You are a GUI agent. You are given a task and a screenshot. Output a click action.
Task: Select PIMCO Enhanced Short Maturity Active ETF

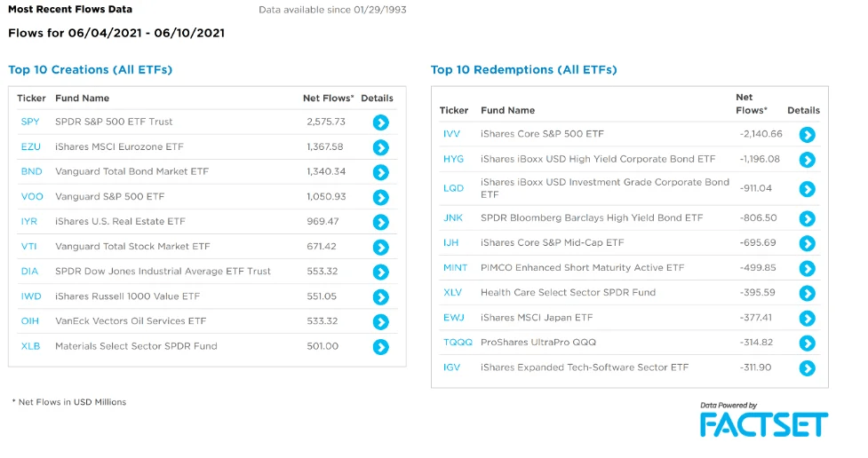point(582,267)
